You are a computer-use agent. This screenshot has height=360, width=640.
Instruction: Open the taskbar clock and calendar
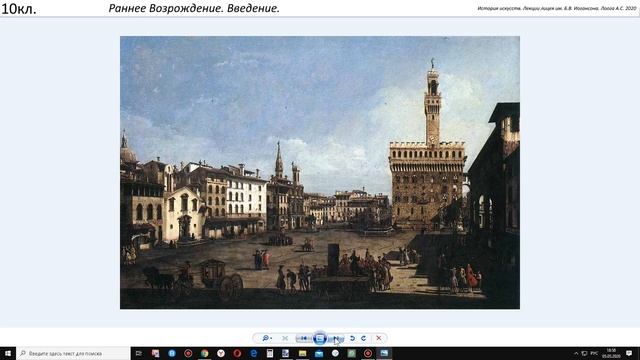611,353
